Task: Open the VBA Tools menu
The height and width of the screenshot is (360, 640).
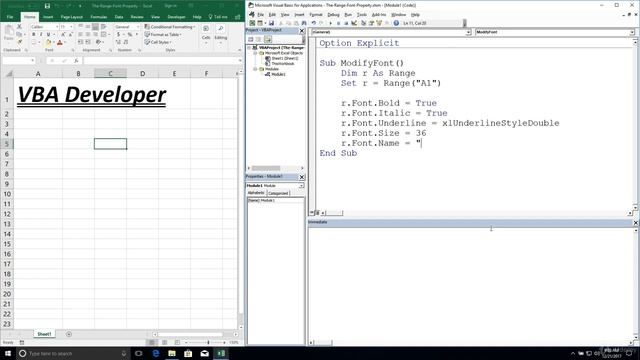Action: pos(362,15)
